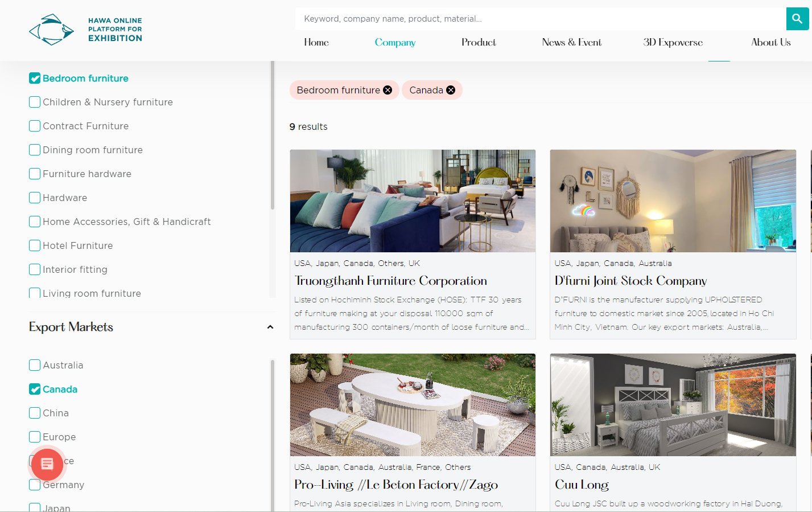Viewport: 812px width, 512px height.
Task: Click the 'USA, Canada, Australia, UK' text
Action: (607, 467)
